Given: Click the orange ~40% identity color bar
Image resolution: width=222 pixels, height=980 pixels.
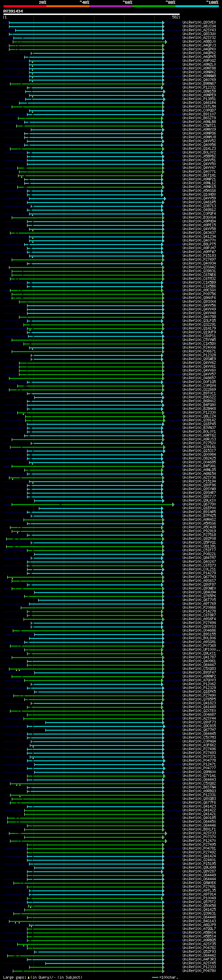Looking at the screenshot, I should (68, 6).
